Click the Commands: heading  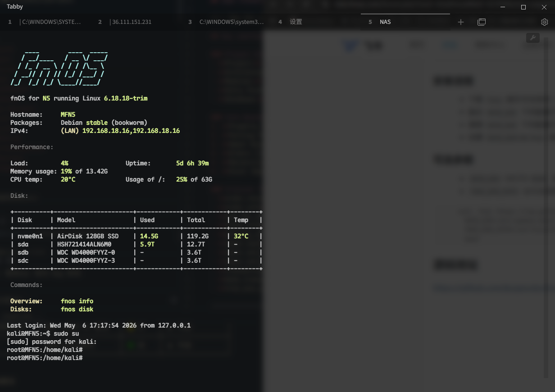27,285
